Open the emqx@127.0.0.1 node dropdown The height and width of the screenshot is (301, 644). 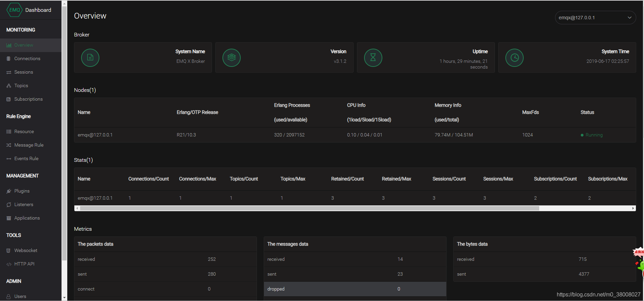pyautogui.click(x=595, y=18)
